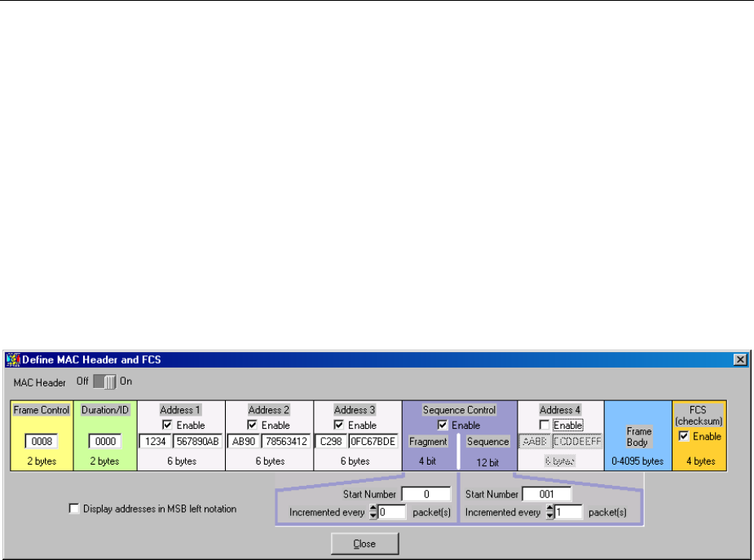Toggle the MAC Header Off/On switch

tap(104, 381)
